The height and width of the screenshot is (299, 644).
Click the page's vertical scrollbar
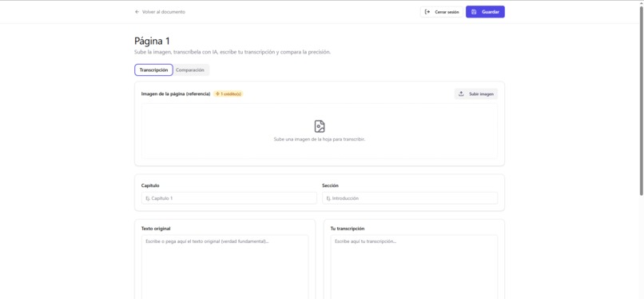pyautogui.click(x=642, y=100)
